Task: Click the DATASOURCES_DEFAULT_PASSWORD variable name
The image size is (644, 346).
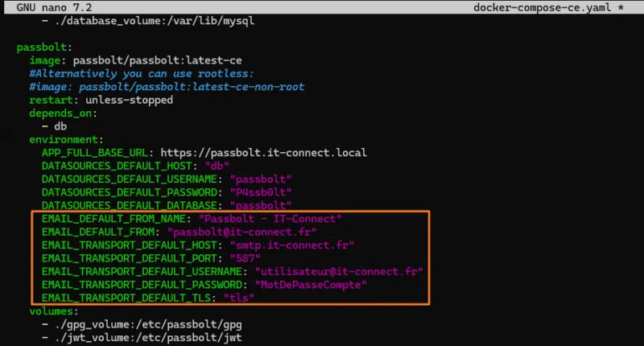Action: coord(130,192)
